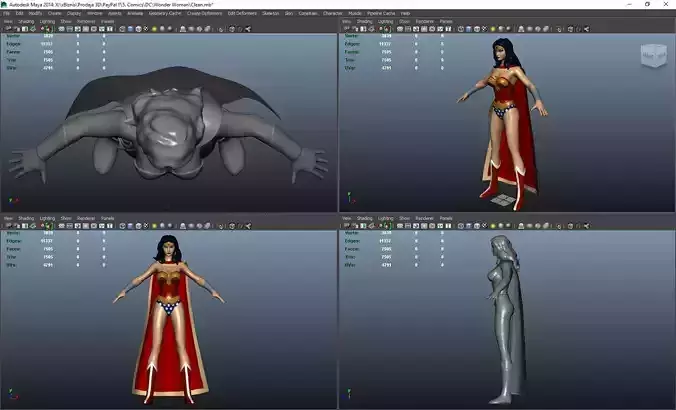This screenshot has height=410, width=676.
Task: Click 2D Pan/Zoom icon in colored front-view panel
Action: tap(42, 225)
